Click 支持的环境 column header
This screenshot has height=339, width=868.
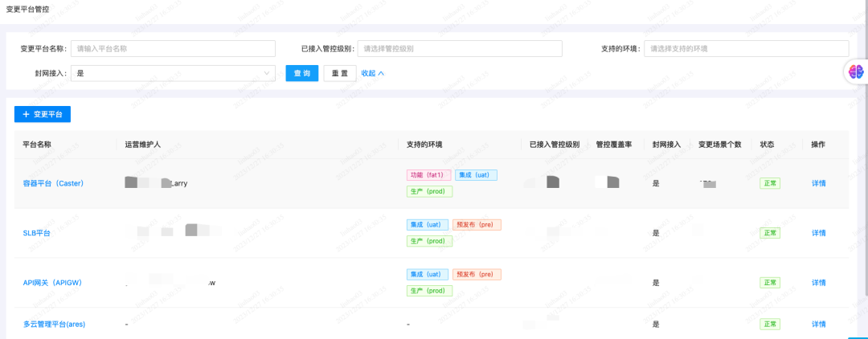coord(424,145)
